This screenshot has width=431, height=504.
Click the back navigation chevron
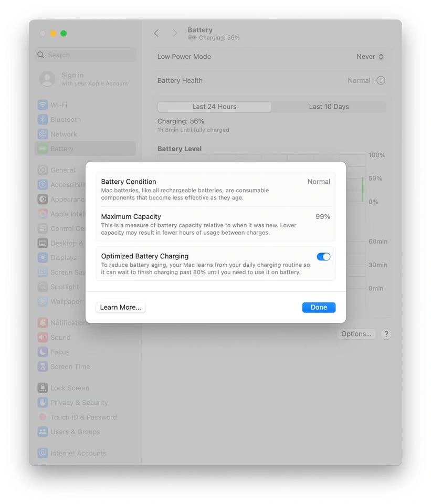156,33
